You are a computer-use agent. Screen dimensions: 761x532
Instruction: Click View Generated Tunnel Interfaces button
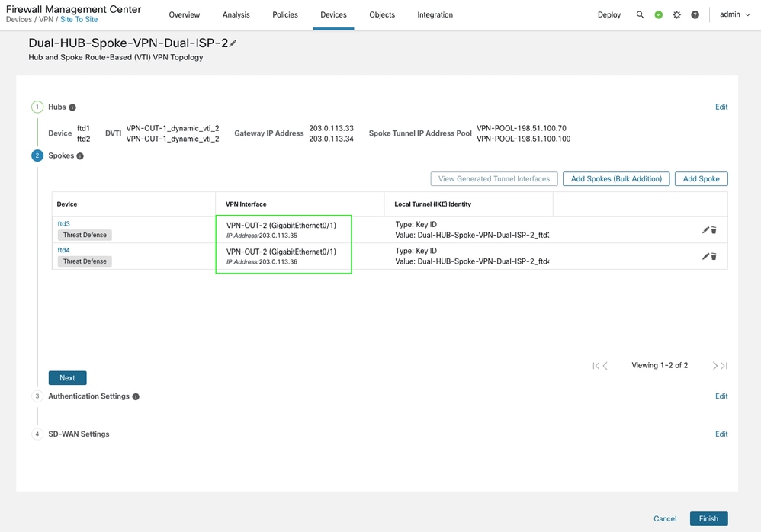[494, 179]
